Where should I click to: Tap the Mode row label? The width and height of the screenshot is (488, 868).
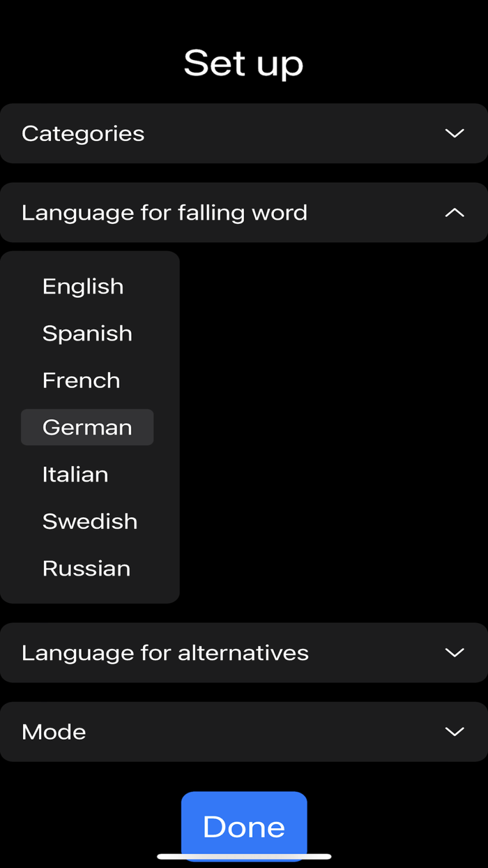54,731
